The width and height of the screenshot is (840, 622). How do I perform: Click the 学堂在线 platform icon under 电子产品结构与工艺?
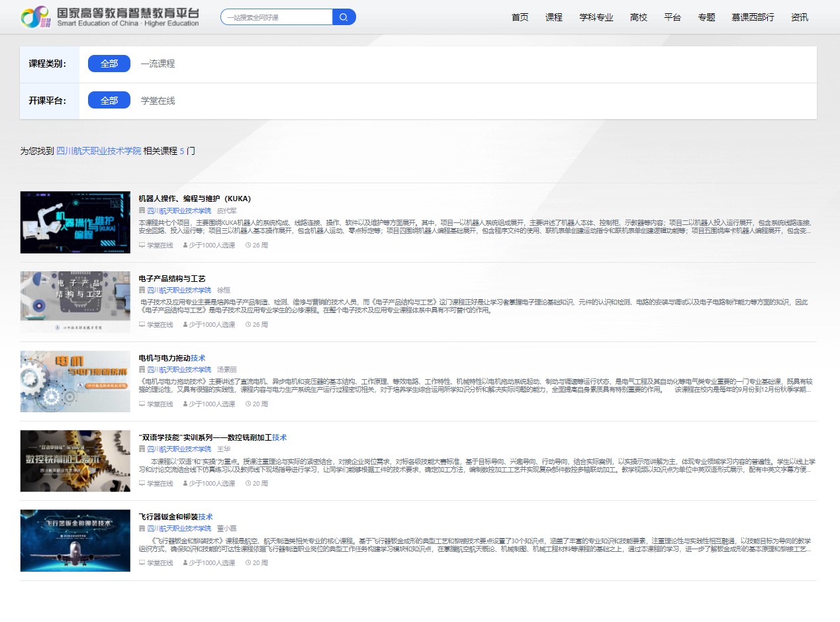(x=142, y=325)
